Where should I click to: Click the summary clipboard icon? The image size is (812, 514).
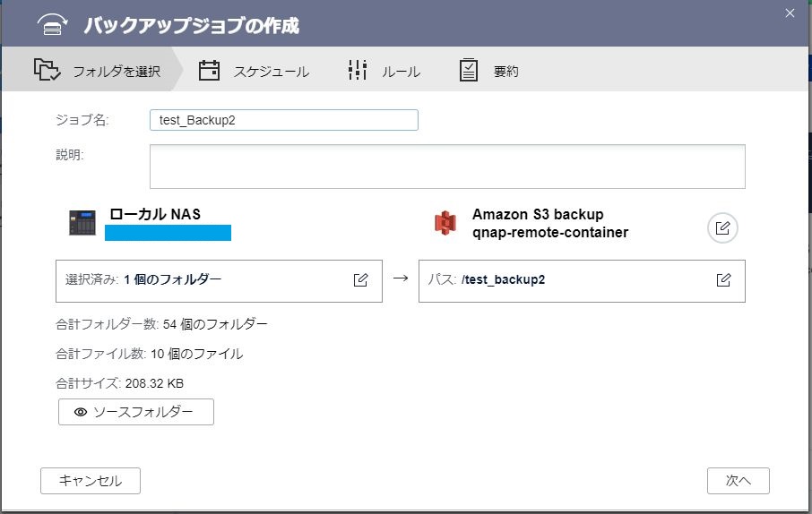pos(468,70)
